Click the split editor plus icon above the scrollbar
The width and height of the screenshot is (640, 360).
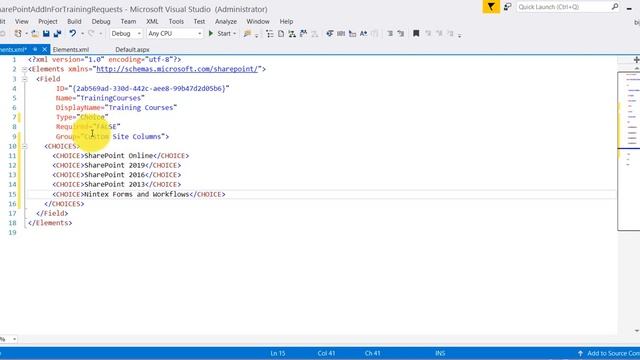tap(636, 60)
